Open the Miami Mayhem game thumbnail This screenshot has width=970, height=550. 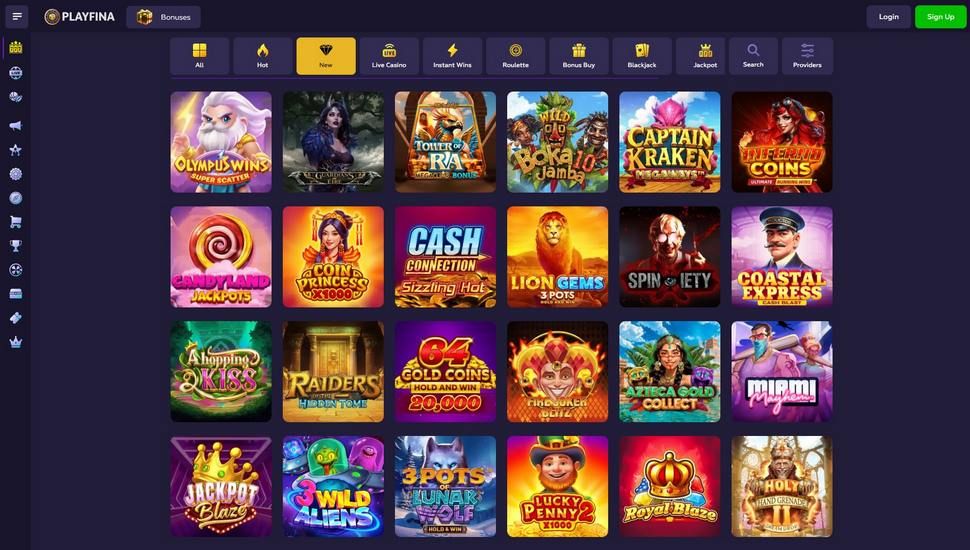(782, 371)
